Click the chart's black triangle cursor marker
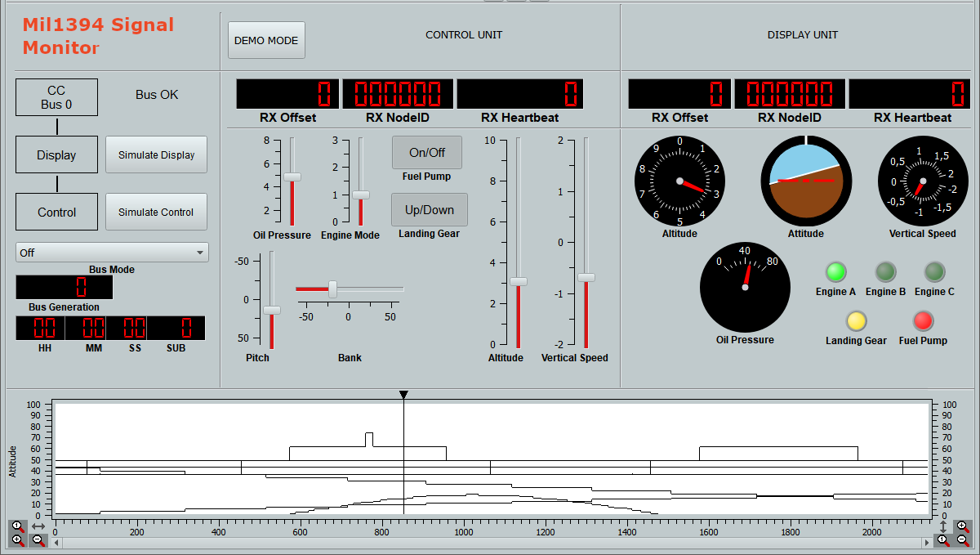This screenshot has width=980, height=555. tap(403, 395)
